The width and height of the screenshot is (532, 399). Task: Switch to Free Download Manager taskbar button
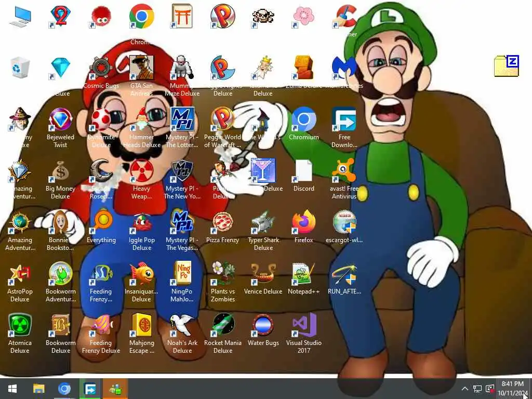click(90, 389)
